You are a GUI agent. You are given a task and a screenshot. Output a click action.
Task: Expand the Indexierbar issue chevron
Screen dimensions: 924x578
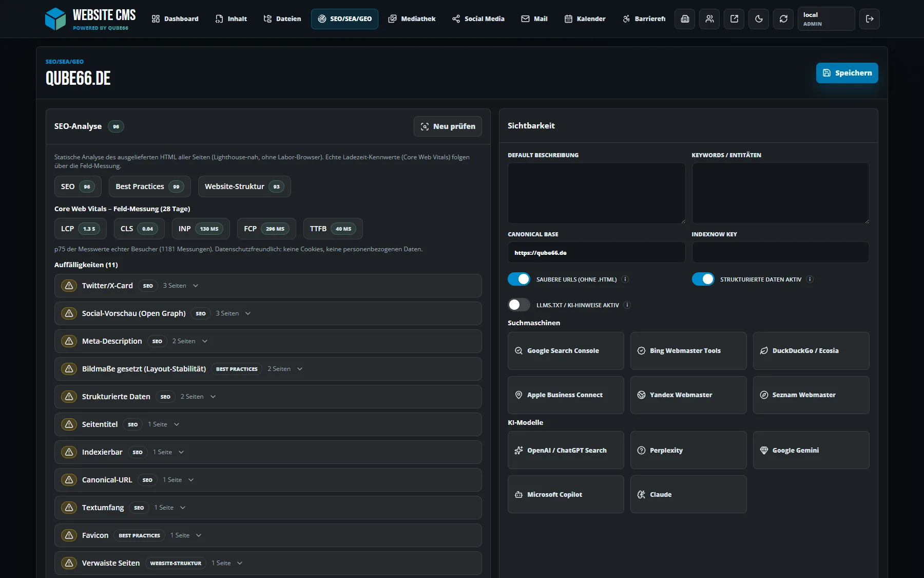pos(181,452)
